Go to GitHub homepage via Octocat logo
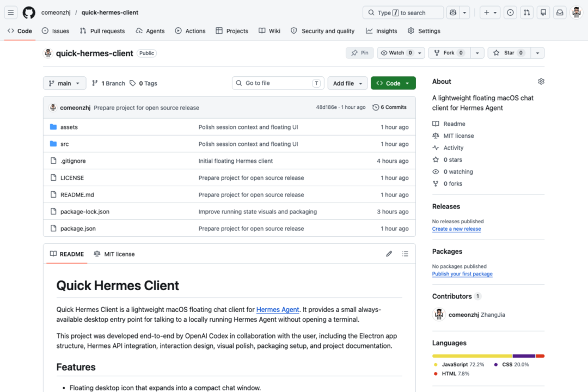 (29, 13)
